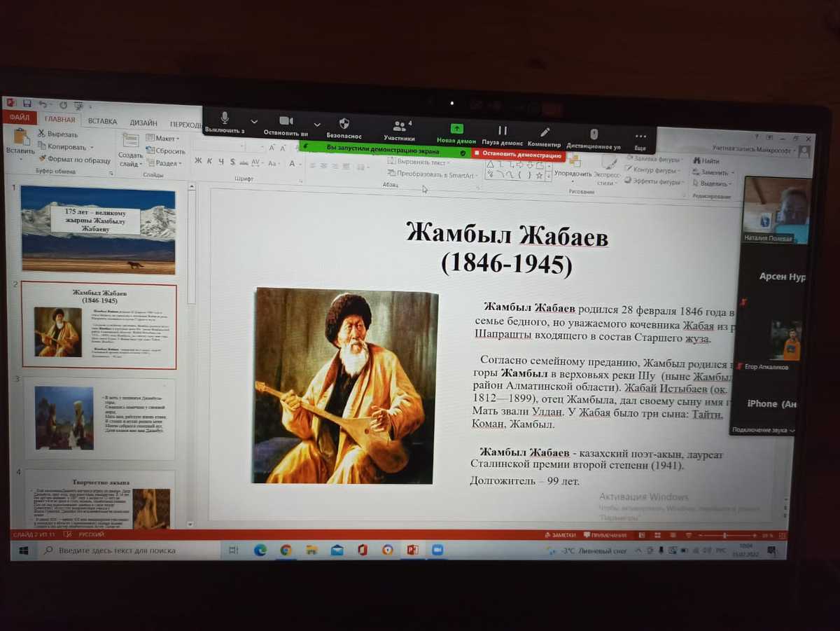Mute the microphone in Zoom toolbar
This screenshot has width=840, height=631.
[x=225, y=119]
